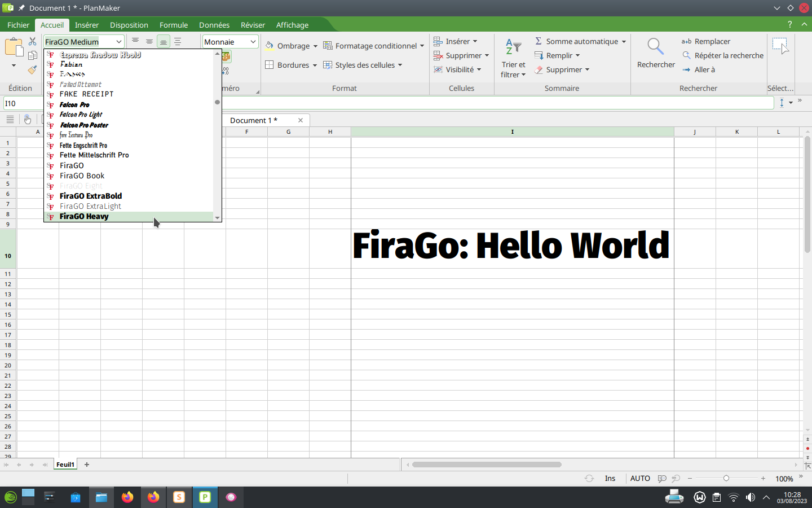Click the zoom slider handle
This screenshot has width=812, height=508.
726,478
